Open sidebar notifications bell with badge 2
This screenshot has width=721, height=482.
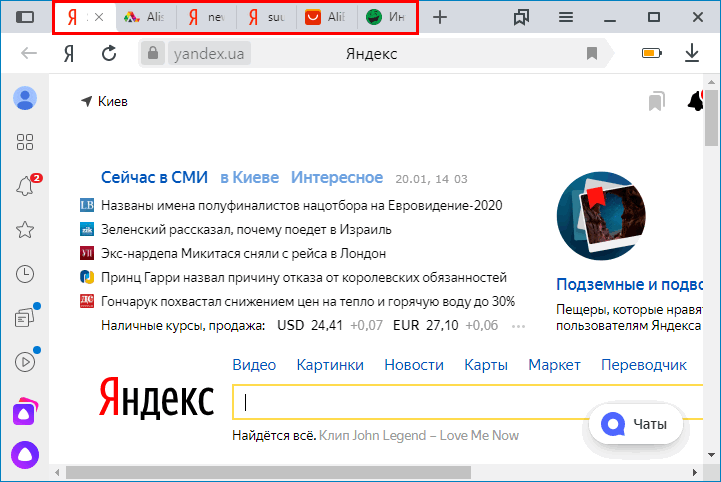(x=27, y=185)
